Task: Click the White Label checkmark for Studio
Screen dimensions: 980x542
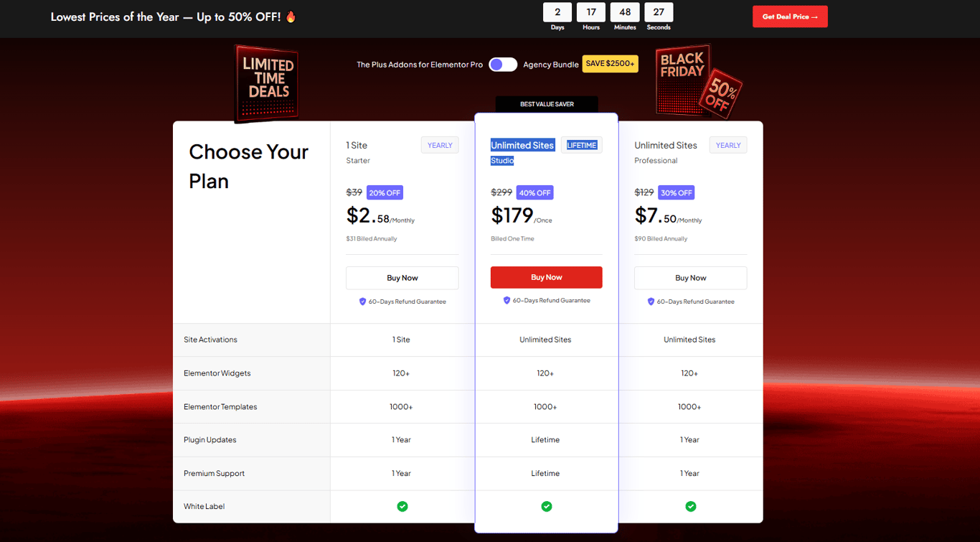Action: (546, 506)
